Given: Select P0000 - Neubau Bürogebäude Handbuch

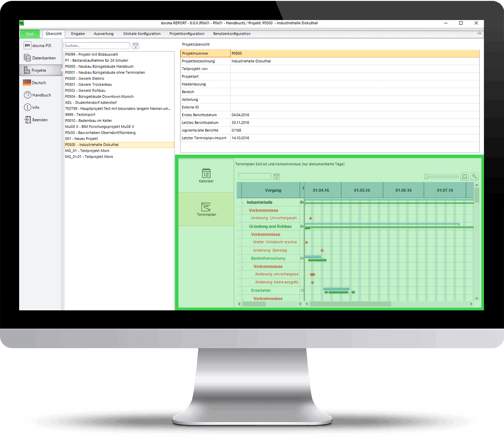Looking at the screenshot, I should 119,67.
